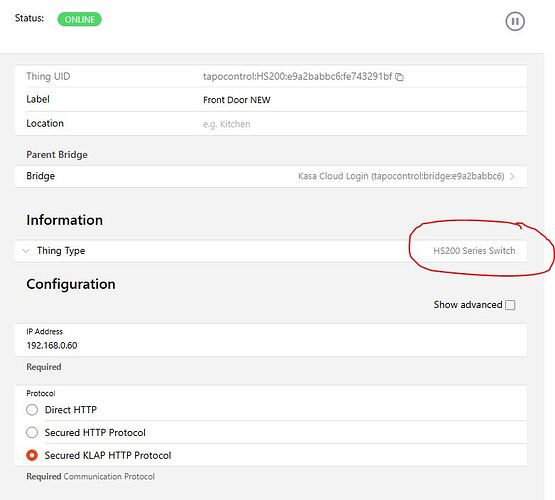Screen dimensions: 555x500
Task: Click the 'Information' section heading
Action: (64, 220)
